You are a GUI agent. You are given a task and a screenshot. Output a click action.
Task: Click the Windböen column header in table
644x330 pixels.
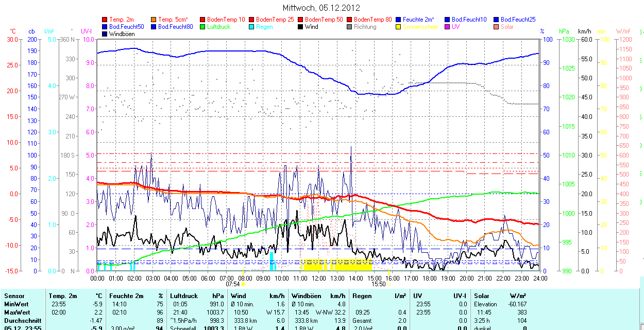[x=306, y=296]
